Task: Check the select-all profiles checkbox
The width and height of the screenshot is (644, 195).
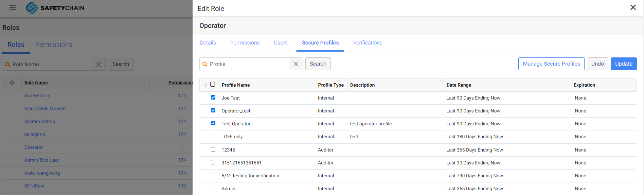Action: (x=213, y=85)
